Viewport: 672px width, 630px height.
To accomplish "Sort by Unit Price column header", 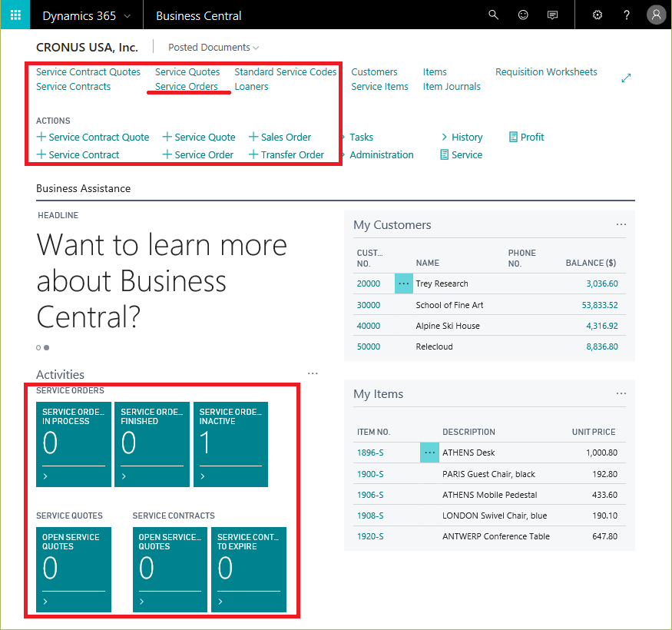I will (594, 432).
